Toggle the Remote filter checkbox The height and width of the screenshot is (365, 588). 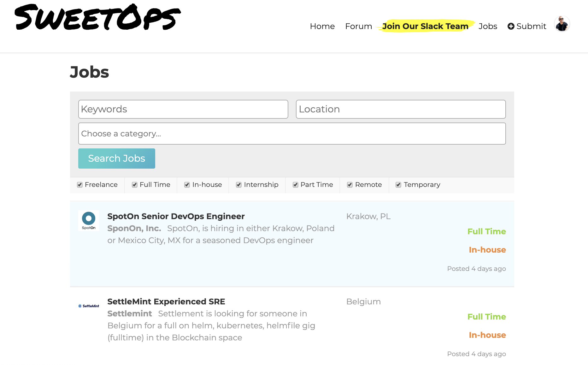350,185
